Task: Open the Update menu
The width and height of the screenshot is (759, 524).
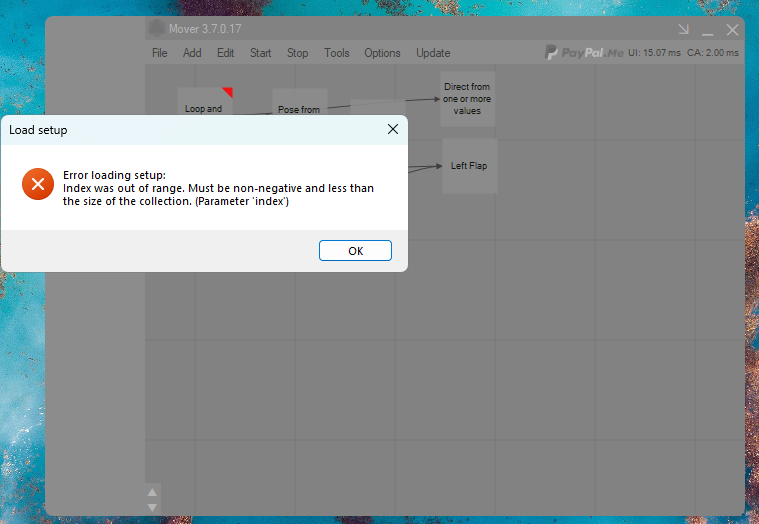Action: coord(433,53)
